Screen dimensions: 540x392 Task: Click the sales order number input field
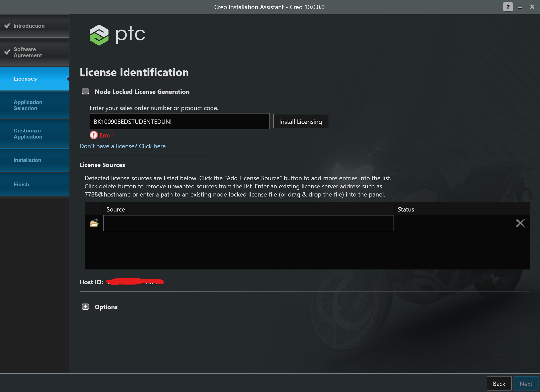(x=179, y=121)
